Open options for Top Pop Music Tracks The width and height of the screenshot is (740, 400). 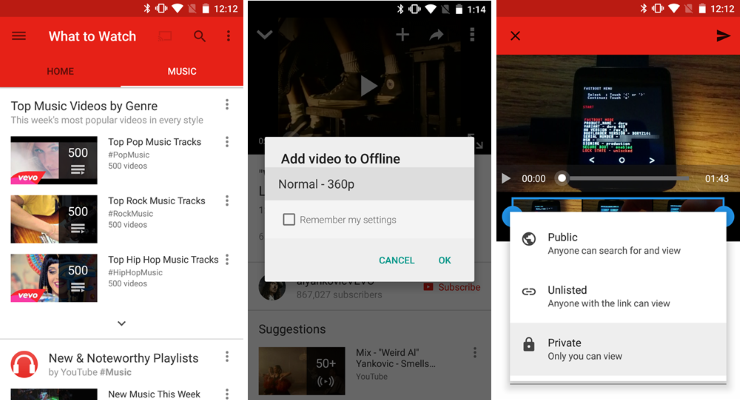[227, 142]
